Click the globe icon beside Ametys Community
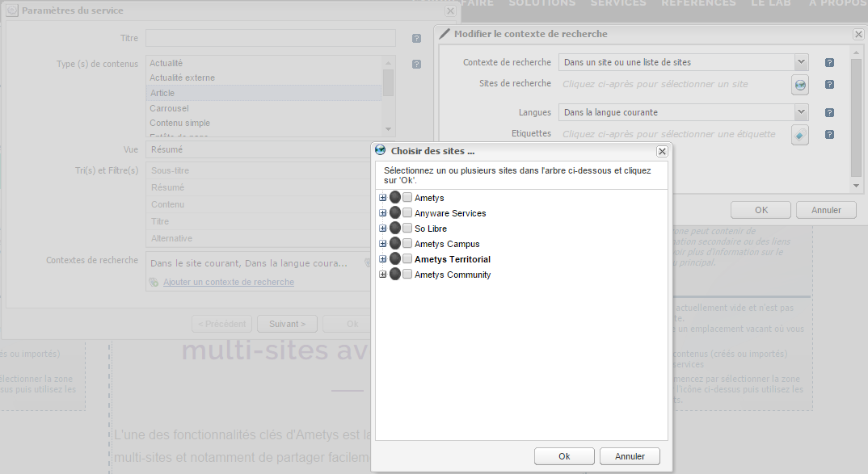 click(394, 275)
